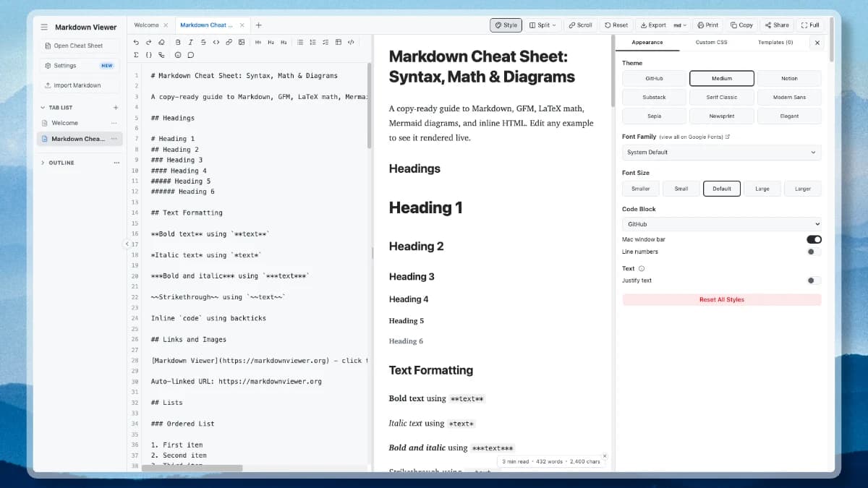The image size is (868, 488).
Task: Choose the Smaller font size
Action: click(x=641, y=189)
